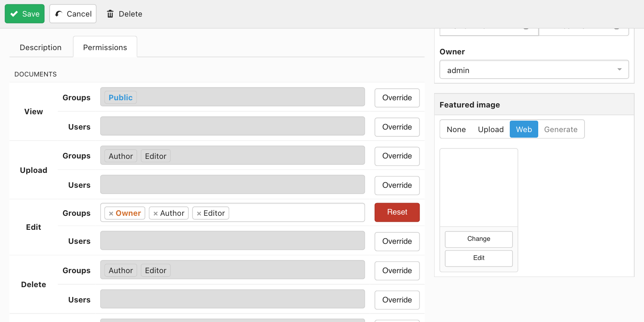644x322 pixels.
Task: Override Upload Groups permission
Action: 397,156
